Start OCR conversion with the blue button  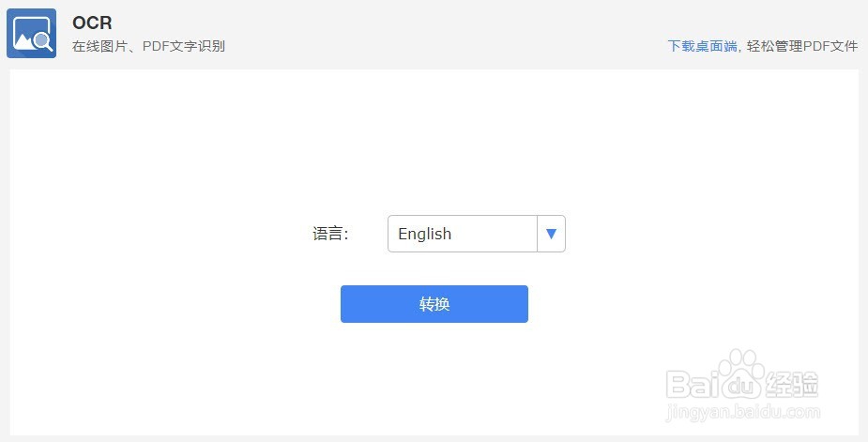coord(434,304)
